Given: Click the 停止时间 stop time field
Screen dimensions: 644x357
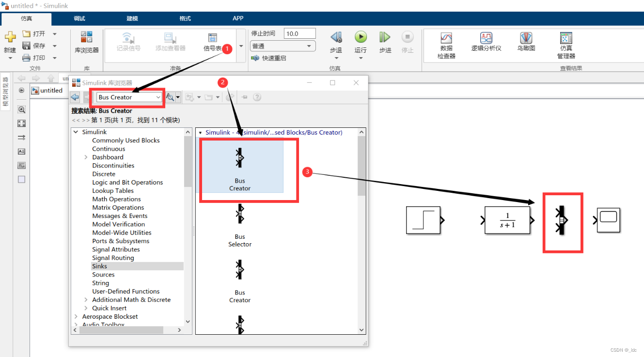Looking at the screenshot, I should tap(300, 33).
